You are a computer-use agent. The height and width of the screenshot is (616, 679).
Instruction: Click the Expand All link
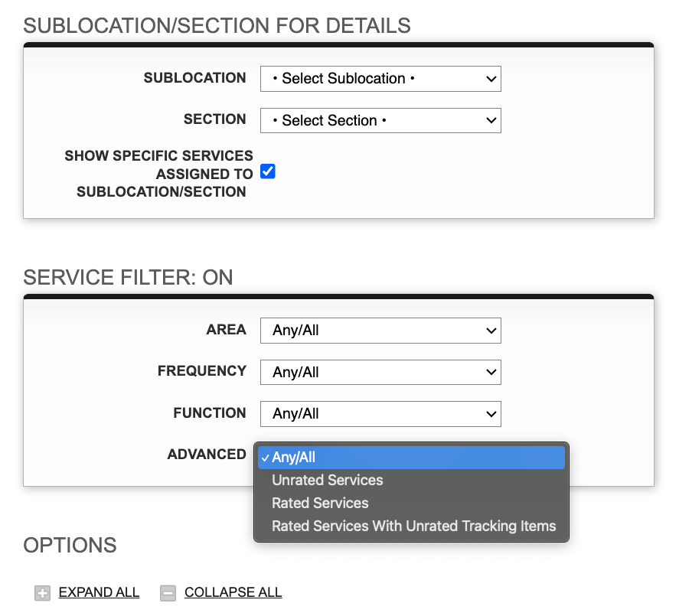pos(100,592)
